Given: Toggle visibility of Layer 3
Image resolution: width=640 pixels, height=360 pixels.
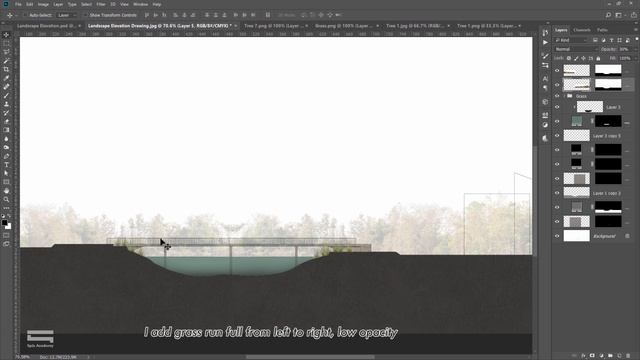Looking at the screenshot, I should 557,107.
